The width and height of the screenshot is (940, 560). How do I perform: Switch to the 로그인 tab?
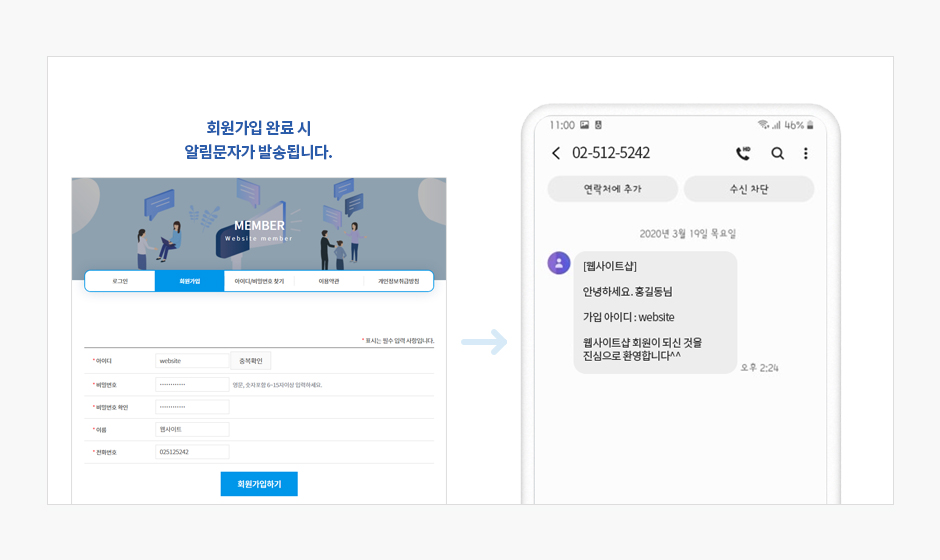pos(120,281)
